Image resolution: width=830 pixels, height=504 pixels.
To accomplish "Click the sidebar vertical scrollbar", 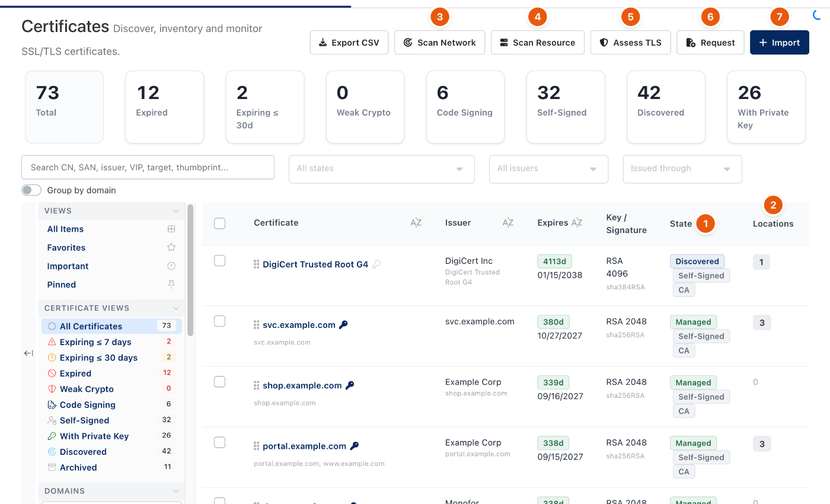I will click(x=190, y=270).
